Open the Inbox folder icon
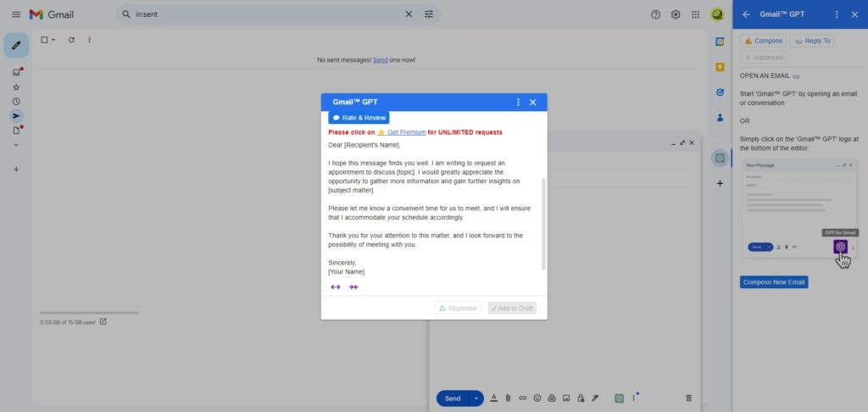 pos(16,72)
